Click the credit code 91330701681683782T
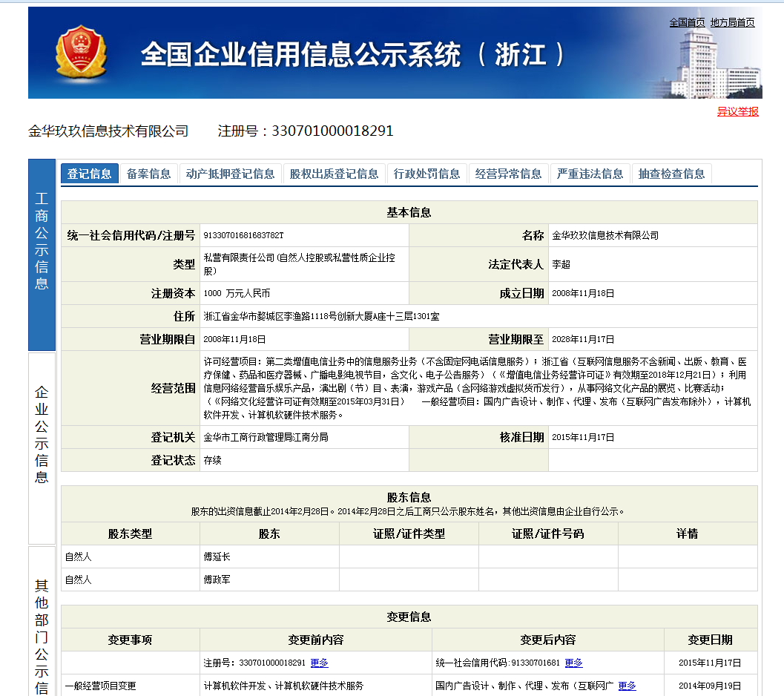 (x=243, y=235)
